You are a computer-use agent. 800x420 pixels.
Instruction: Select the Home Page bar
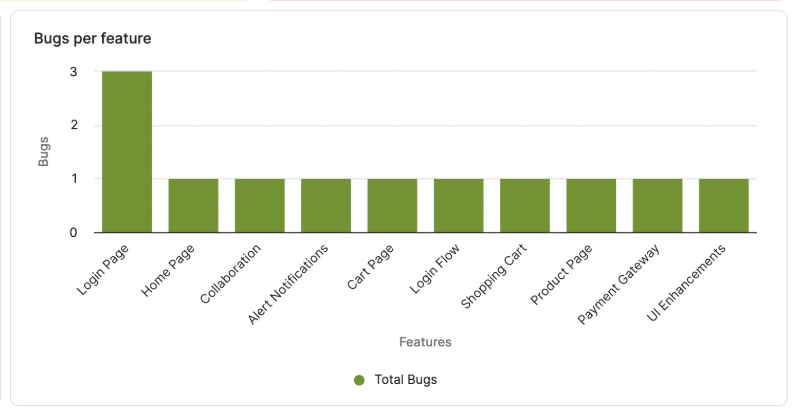click(x=193, y=206)
